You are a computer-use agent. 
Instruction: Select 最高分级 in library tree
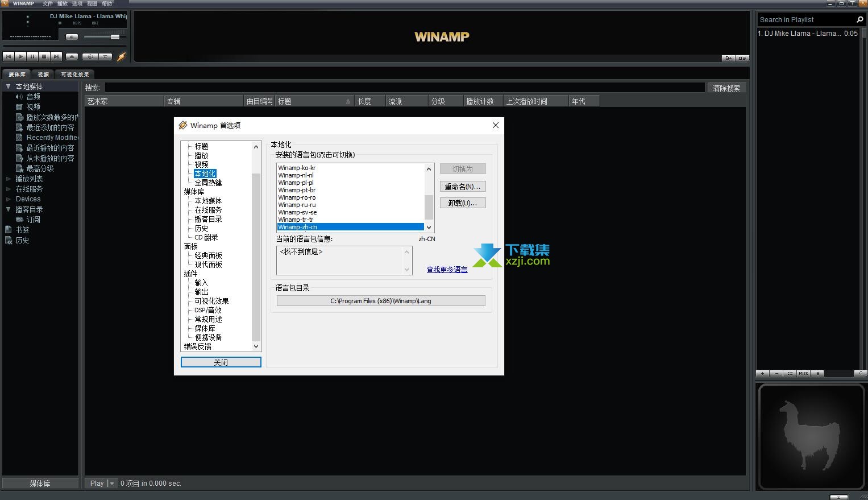(x=40, y=168)
